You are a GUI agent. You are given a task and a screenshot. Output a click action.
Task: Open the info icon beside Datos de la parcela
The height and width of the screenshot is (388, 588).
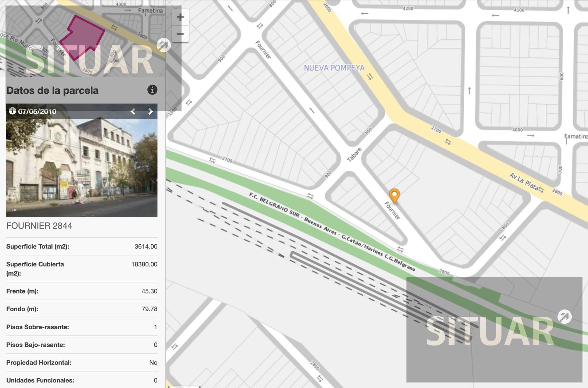(x=152, y=90)
